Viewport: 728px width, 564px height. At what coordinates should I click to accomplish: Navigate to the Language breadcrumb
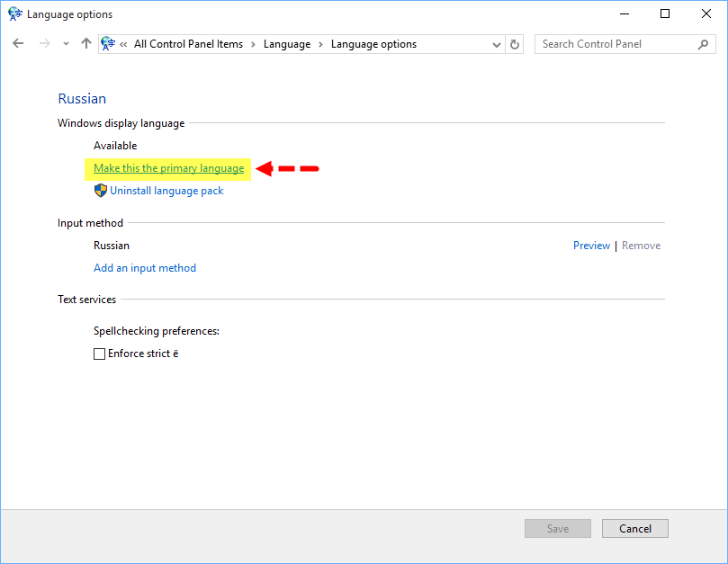tap(287, 44)
